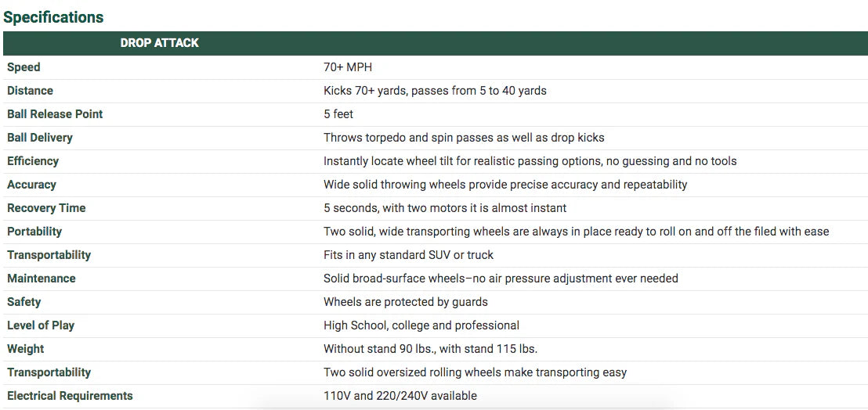Click the Safety row label
Image resolution: width=868 pixels, height=410 pixels.
pos(24,302)
